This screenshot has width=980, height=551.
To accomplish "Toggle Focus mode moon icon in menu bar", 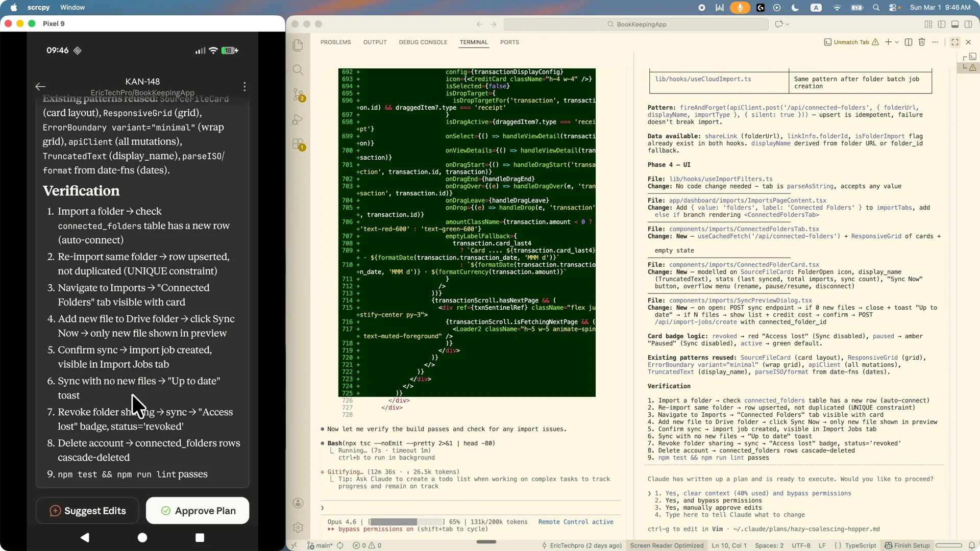I will click(795, 8).
